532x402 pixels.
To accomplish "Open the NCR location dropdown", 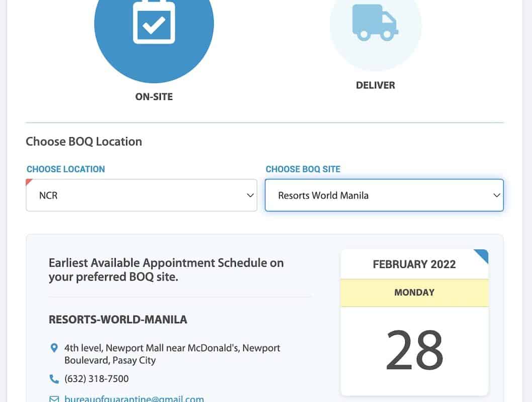I will point(141,195).
